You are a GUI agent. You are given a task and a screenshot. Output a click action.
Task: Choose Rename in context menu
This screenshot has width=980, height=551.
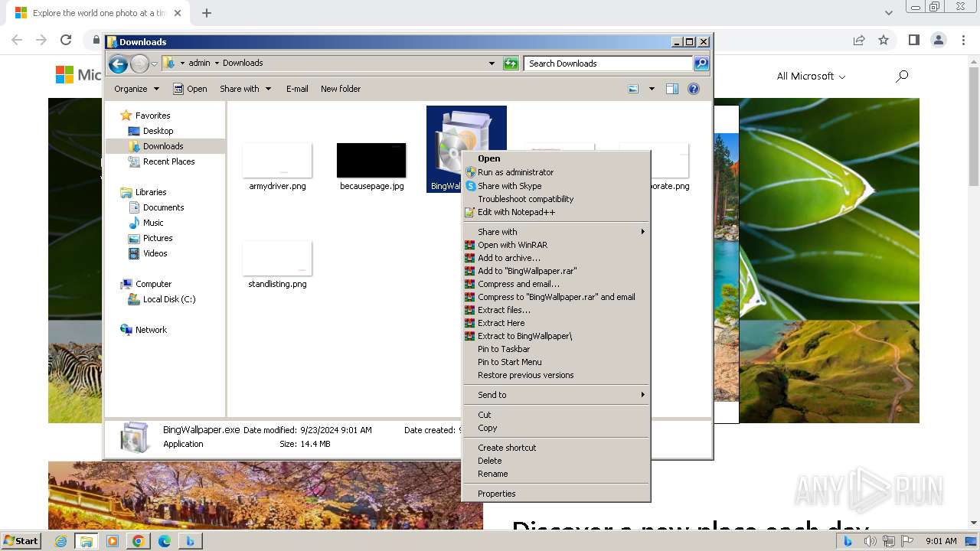point(557,474)
